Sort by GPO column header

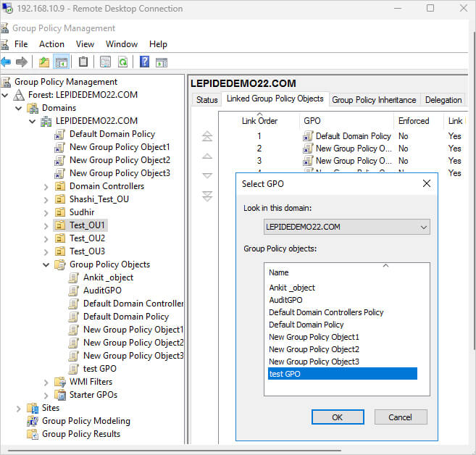pyautogui.click(x=347, y=121)
